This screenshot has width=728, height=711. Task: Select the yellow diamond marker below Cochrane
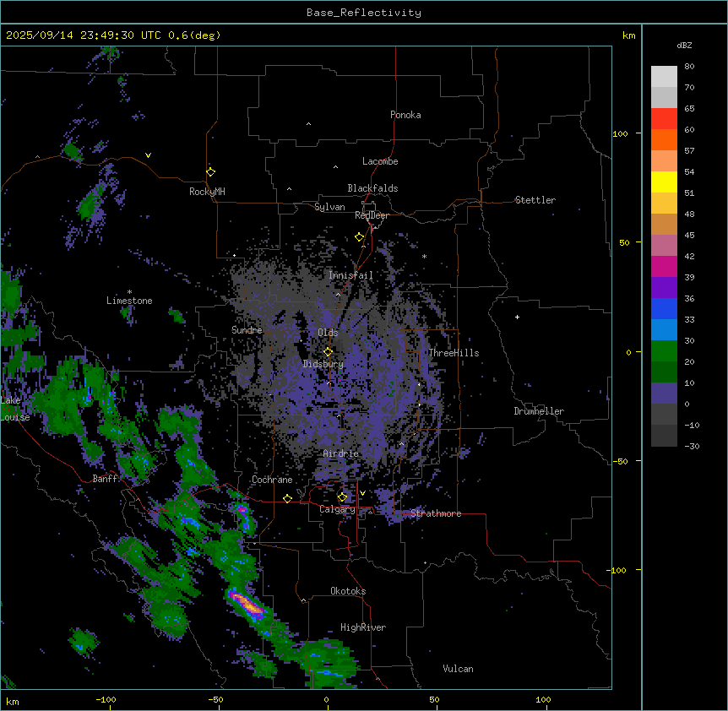[x=287, y=498]
